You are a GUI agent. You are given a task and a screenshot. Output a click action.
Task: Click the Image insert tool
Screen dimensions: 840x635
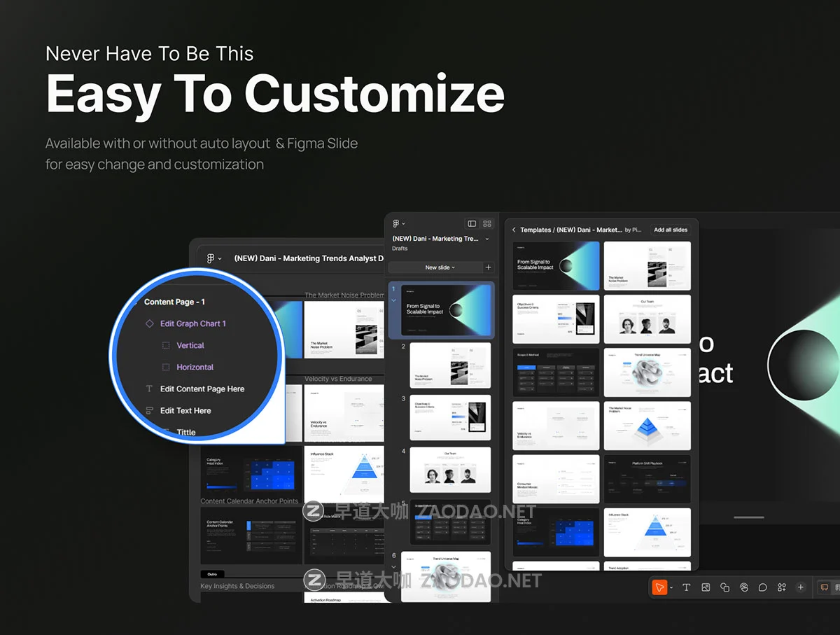point(706,587)
